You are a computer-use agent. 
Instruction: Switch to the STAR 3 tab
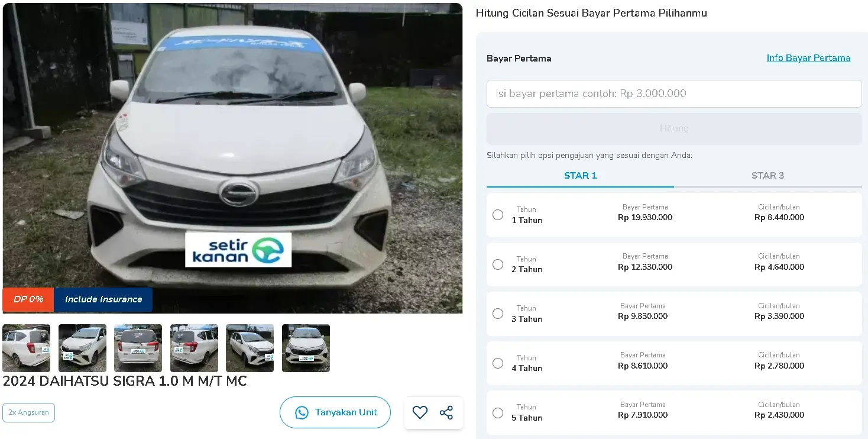[767, 176]
